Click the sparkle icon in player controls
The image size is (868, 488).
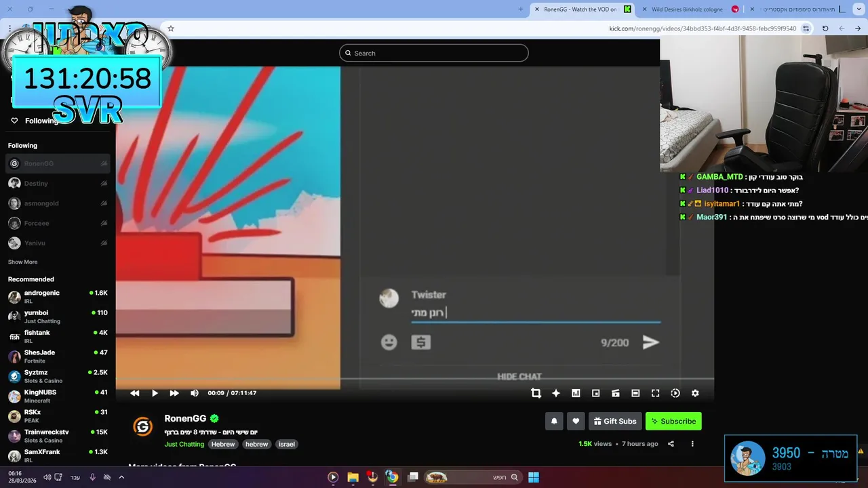(x=556, y=393)
